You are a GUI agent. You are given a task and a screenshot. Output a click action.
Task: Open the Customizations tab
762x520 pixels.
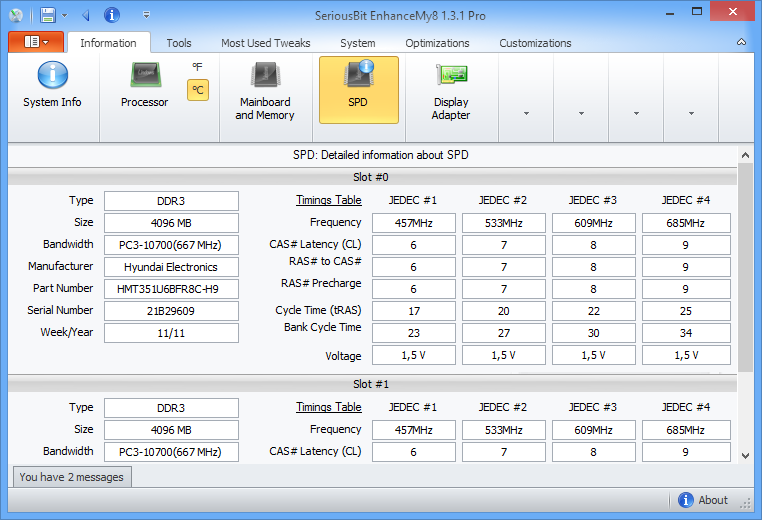(x=535, y=43)
